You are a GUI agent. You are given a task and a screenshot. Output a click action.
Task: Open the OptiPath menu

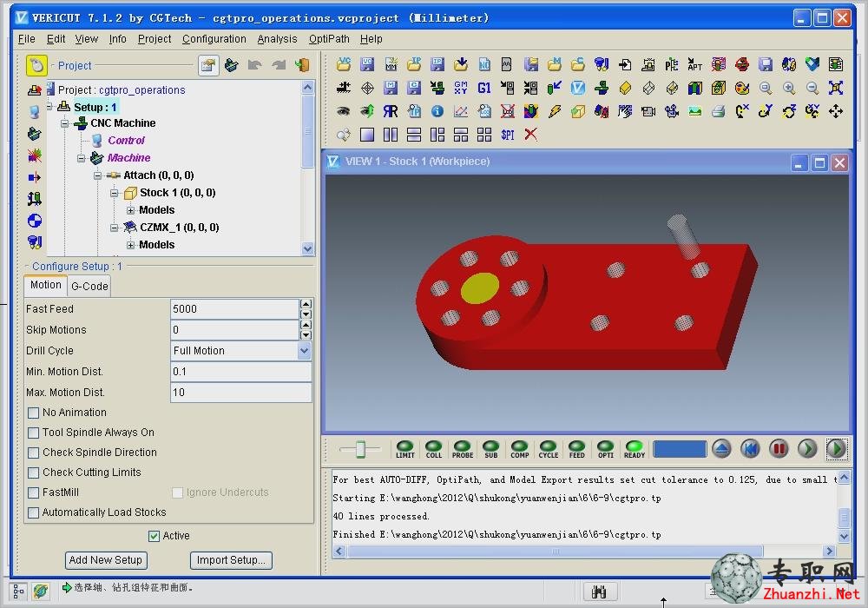click(x=329, y=39)
